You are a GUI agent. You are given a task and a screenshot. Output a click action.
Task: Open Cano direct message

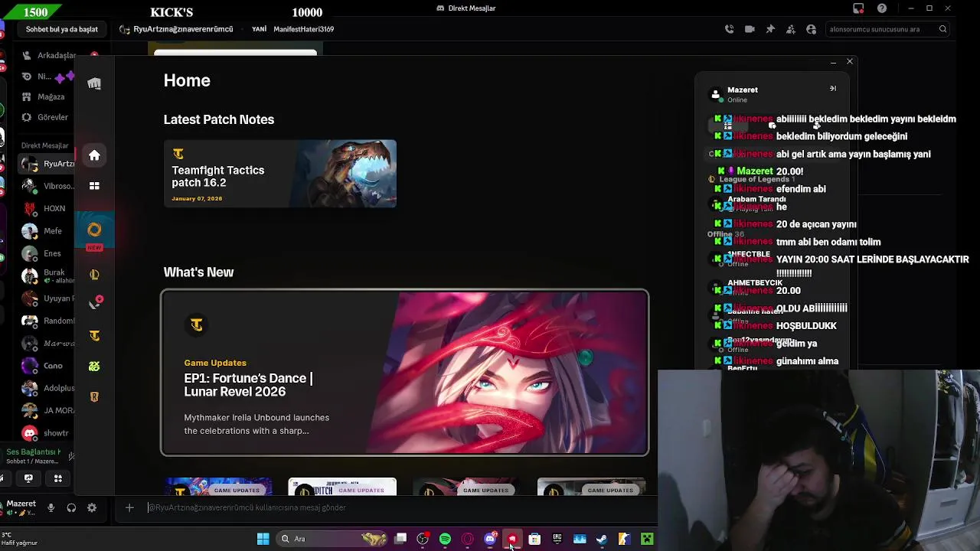point(47,366)
